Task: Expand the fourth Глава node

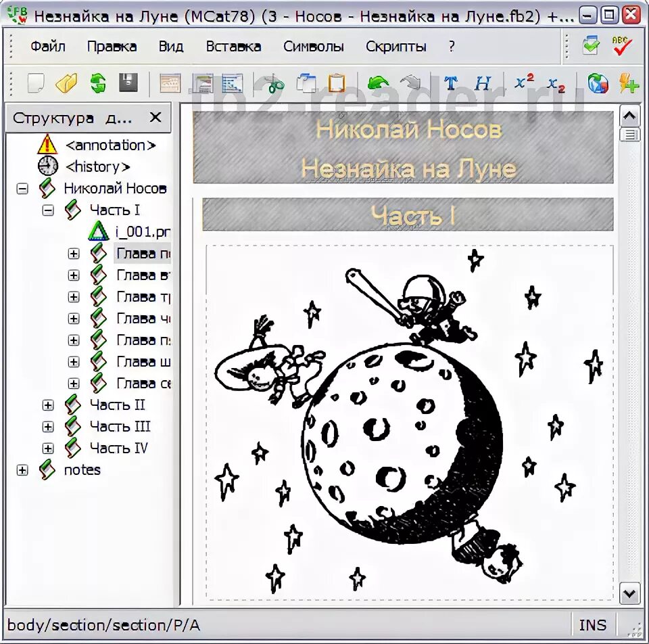Action: 74,319
